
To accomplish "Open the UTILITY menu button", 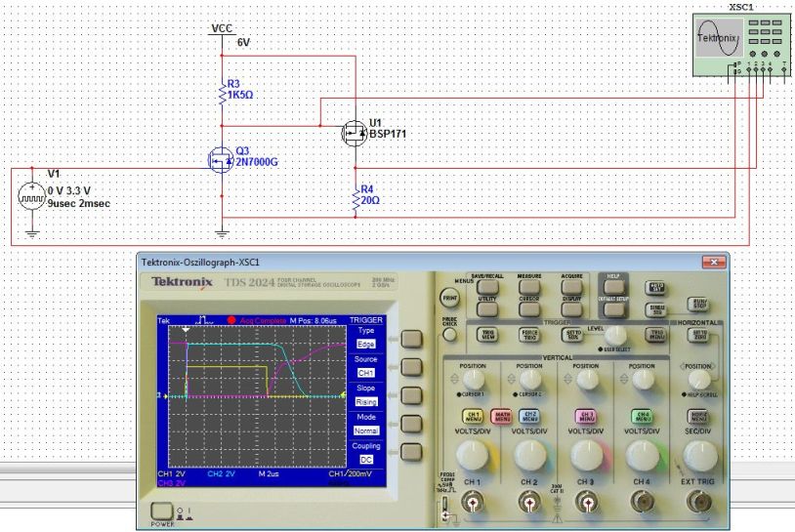I will pos(487,309).
